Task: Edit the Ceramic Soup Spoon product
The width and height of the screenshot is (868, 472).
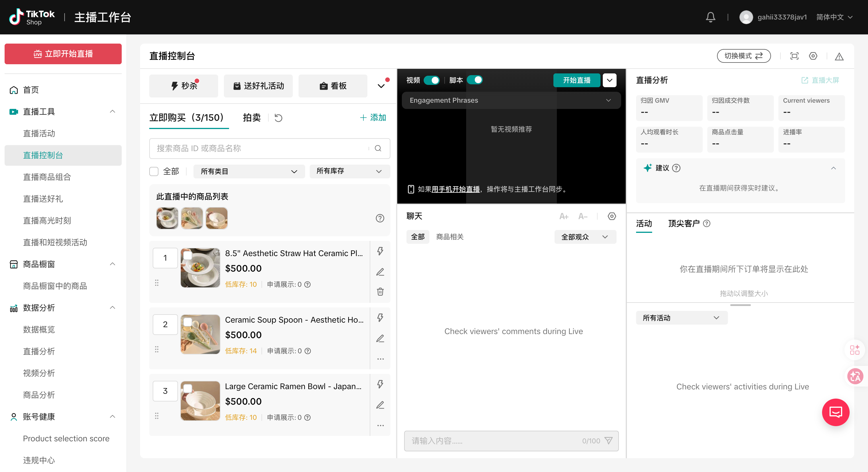Action: coord(380,338)
